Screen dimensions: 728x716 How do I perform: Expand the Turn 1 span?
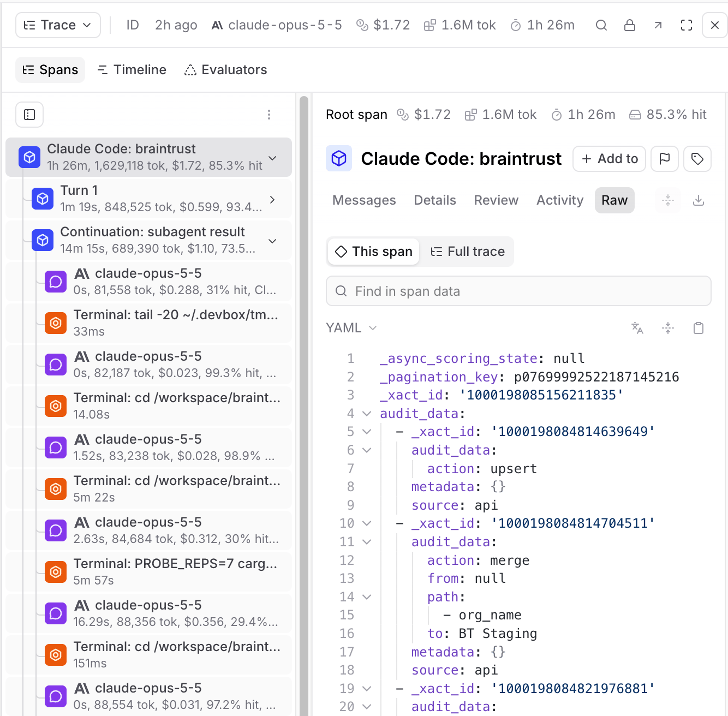coord(272,199)
